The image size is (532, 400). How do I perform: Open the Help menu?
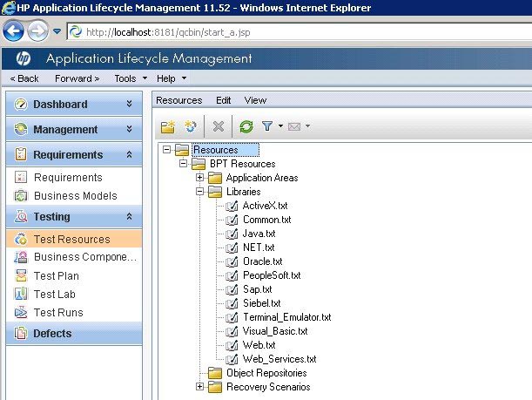click(172, 78)
